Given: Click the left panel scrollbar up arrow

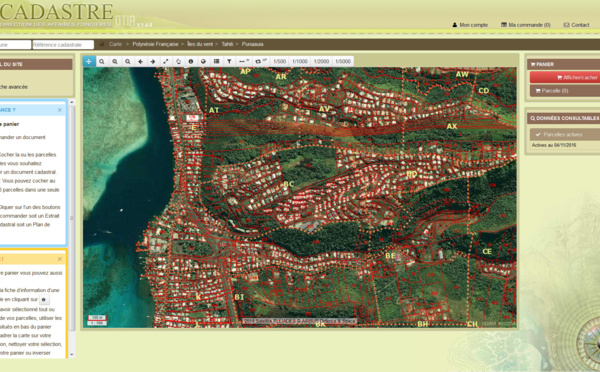Looking at the screenshot, I should pos(72,102).
